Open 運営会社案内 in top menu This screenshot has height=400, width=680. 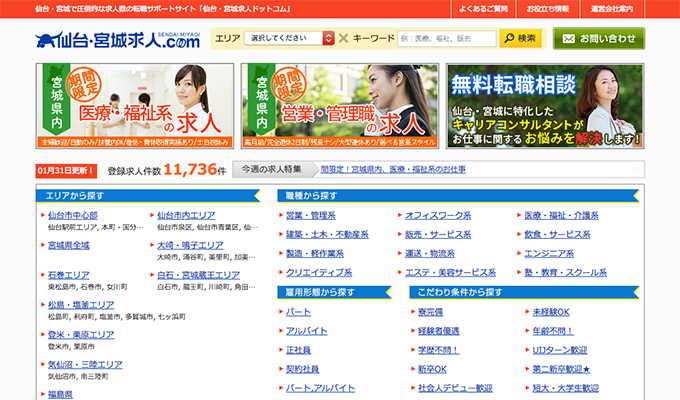612,9
